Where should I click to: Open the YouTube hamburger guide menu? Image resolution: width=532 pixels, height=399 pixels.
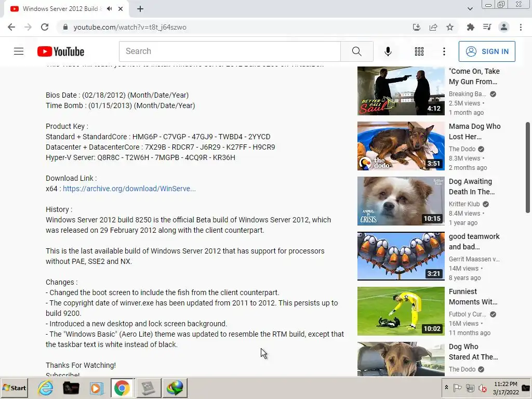click(x=19, y=51)
